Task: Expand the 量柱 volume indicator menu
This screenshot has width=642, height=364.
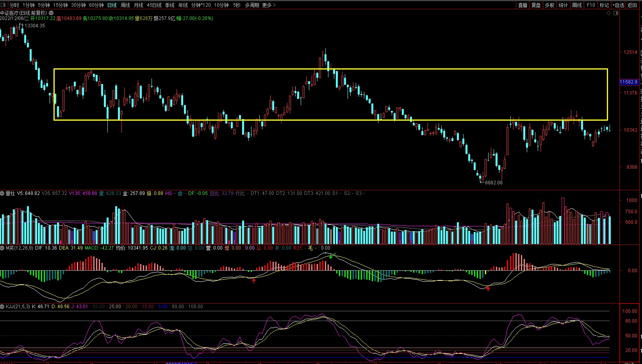Action: coord(2,193)
